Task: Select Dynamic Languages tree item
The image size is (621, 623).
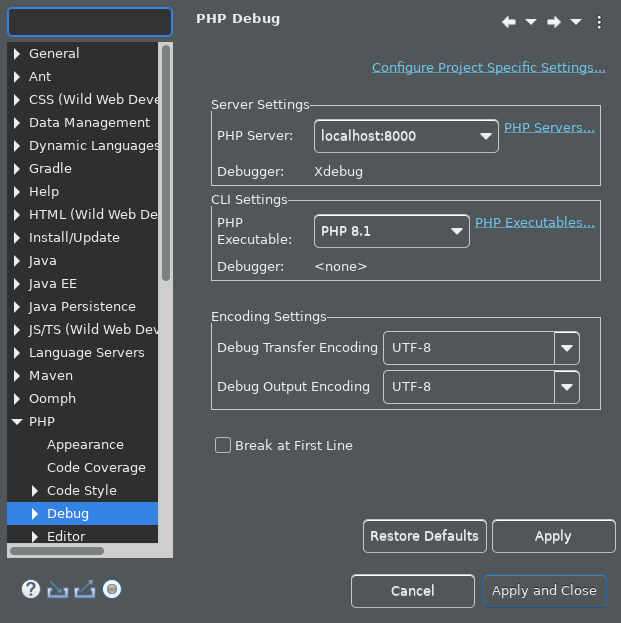Action: (93, 146)
